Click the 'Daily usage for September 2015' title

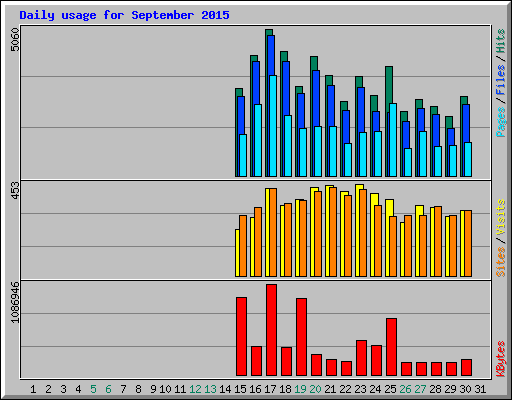click(x=124, y=15)
